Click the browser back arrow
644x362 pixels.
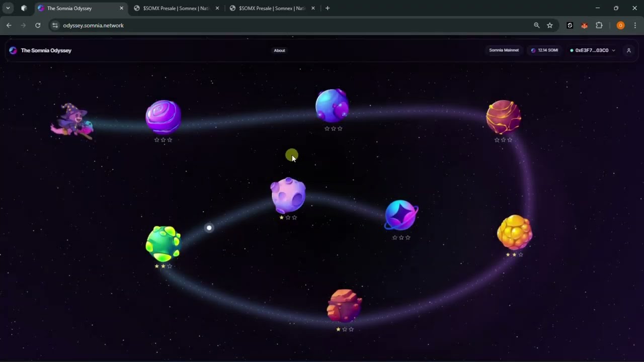pyautogui.click(x=9, y=25)
